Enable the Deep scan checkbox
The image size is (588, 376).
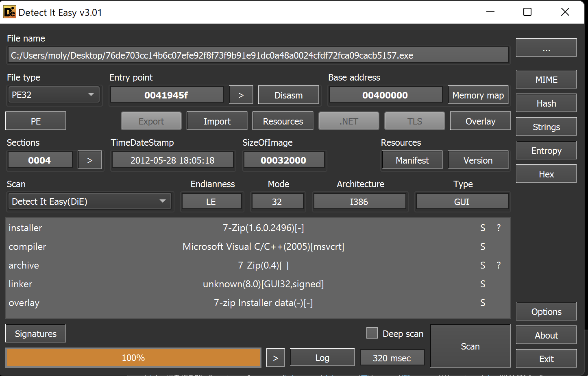click(x=372, y=333)
